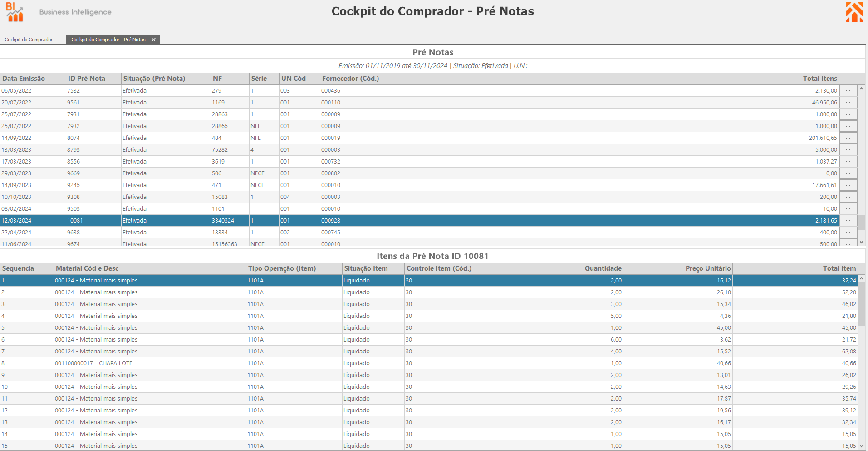Click the unit price 16,17
The image size is (868, 451).
coord(724,422)
